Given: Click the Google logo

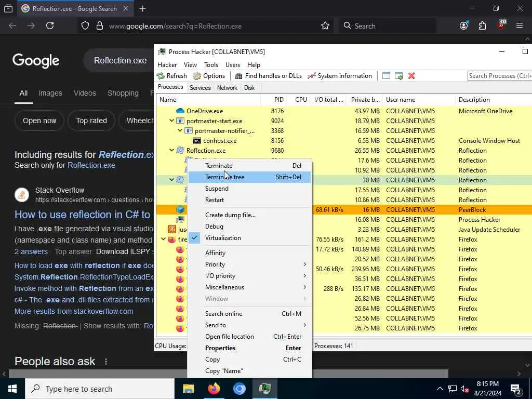Looking at the screenshot, I should tap(36, 61).
